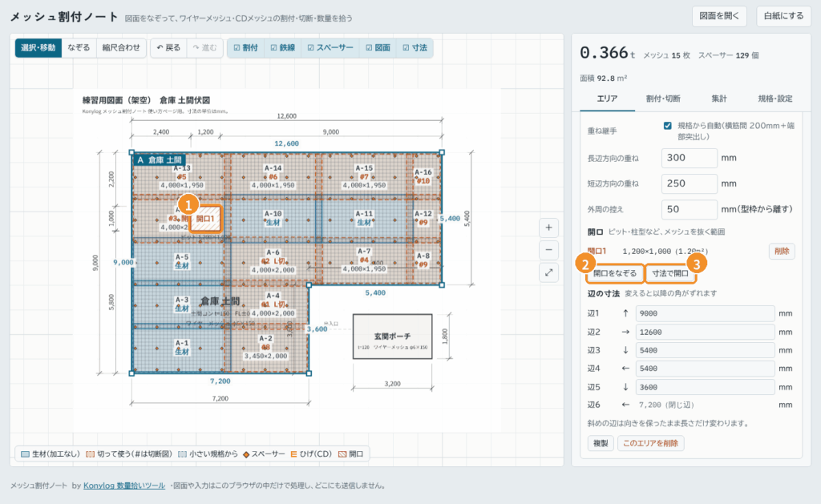
Task: Uncheck 規格から自動 overlap checkbox
Action: (x=668, y=126)
